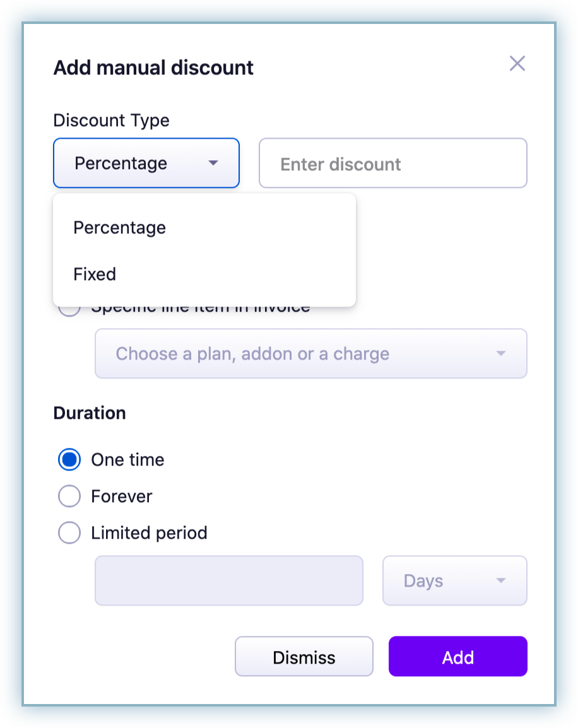Dismiss the manual discount dialog

(304, 656)
